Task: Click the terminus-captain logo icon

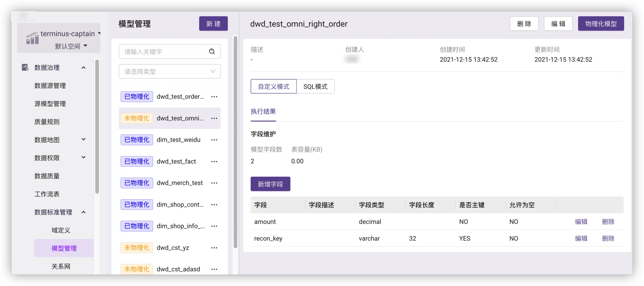Action: [x=32, y=38]
